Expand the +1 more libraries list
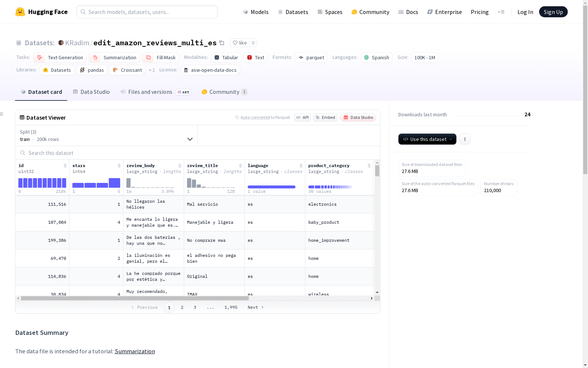 152,70
